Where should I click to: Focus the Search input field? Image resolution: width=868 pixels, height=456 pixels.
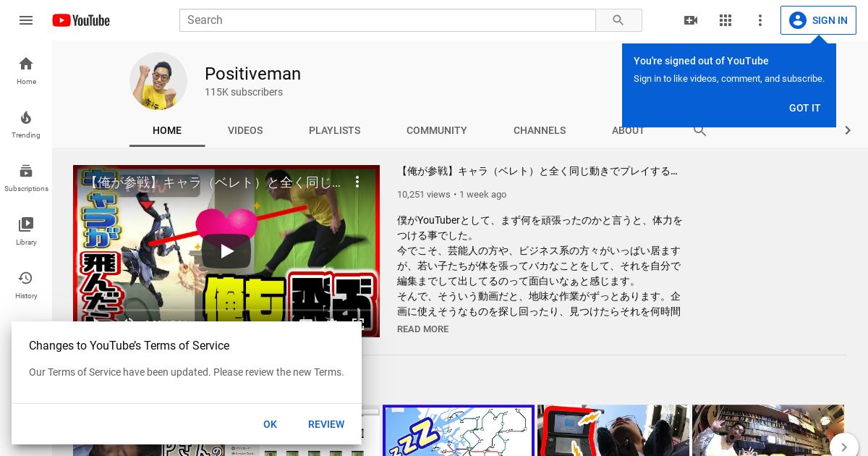[x=388, y=20]
